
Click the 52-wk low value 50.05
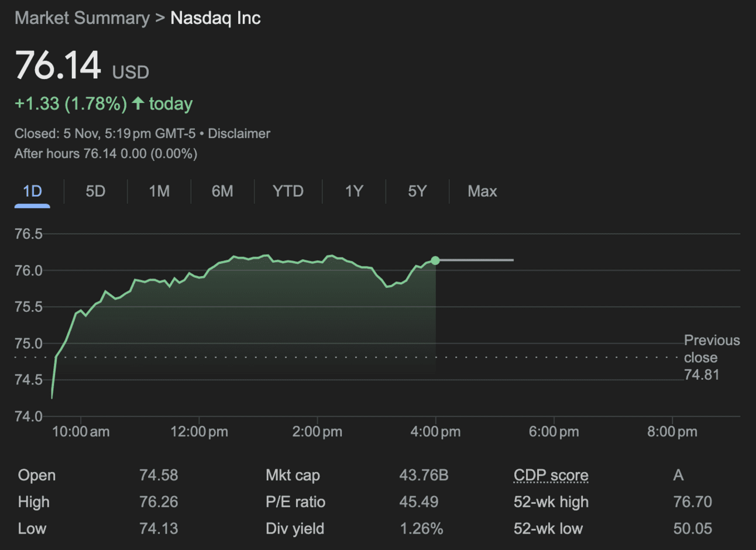[x=693, y=529]
